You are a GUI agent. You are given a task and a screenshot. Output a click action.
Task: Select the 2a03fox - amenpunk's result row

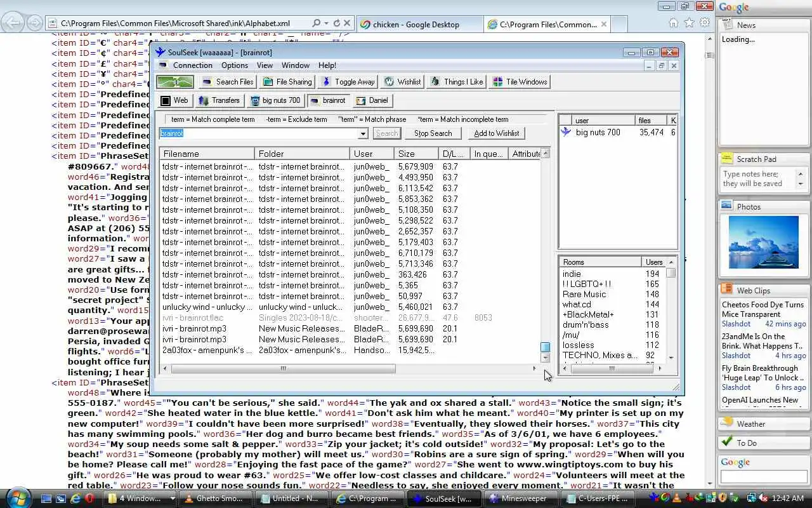350,350
